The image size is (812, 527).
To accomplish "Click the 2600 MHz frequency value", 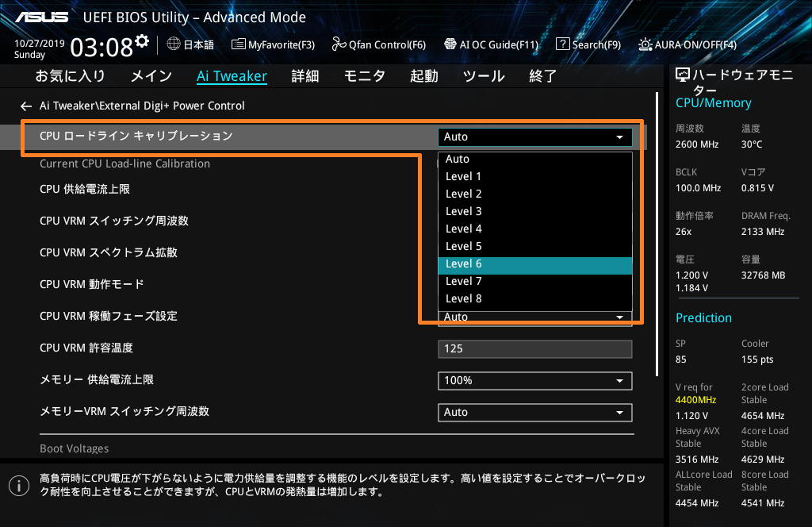I will click(696, 144).
